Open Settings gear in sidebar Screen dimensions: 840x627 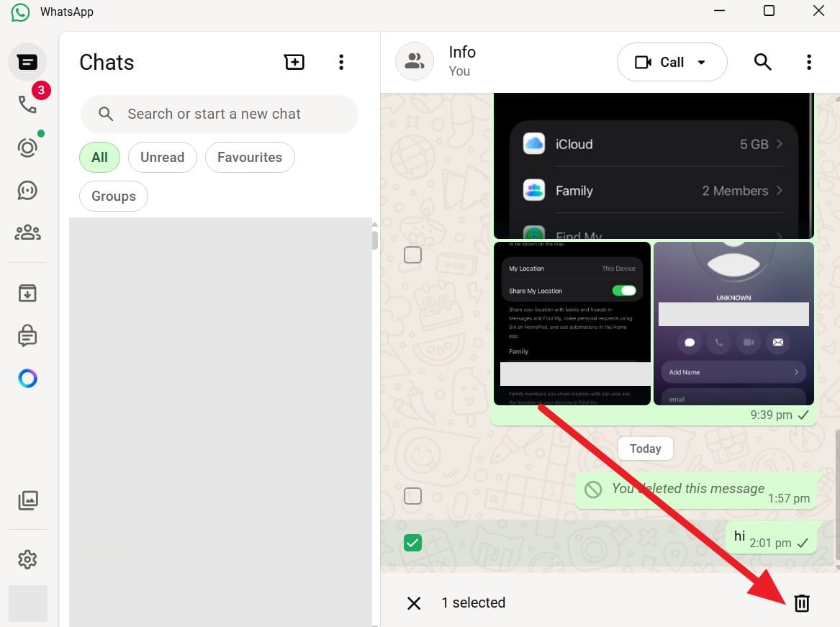[x=27, y=559]
